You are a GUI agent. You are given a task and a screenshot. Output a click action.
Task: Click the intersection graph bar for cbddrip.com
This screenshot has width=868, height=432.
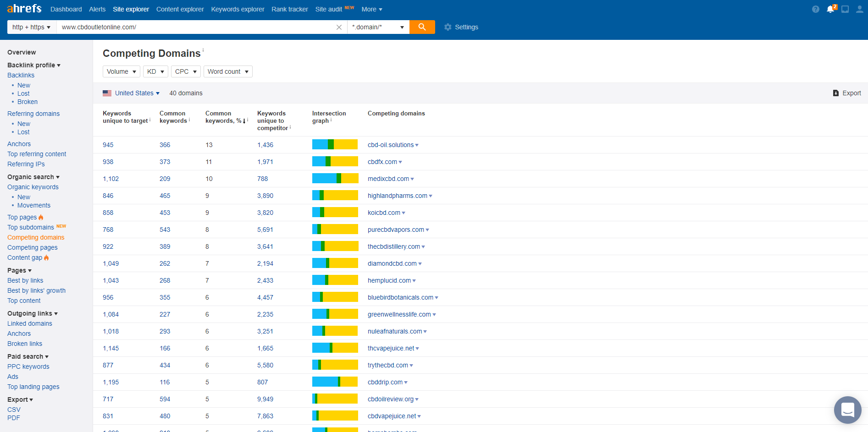[x=335, y=382]
